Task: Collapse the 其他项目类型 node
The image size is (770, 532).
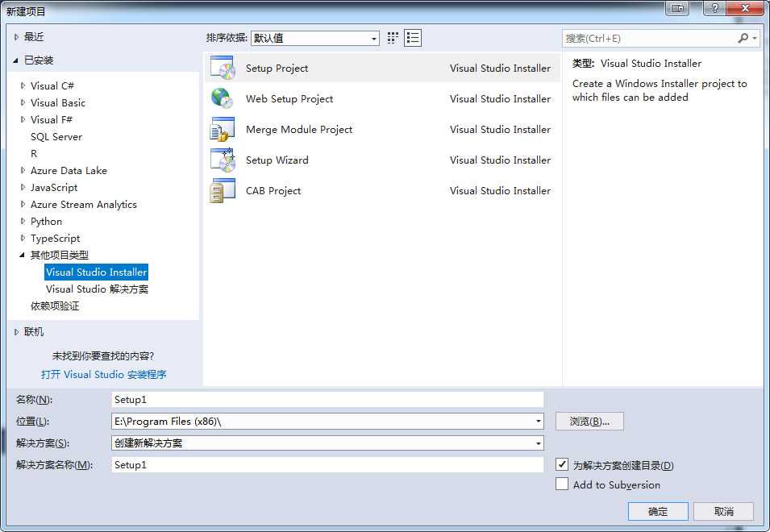Action: (22, 255)
